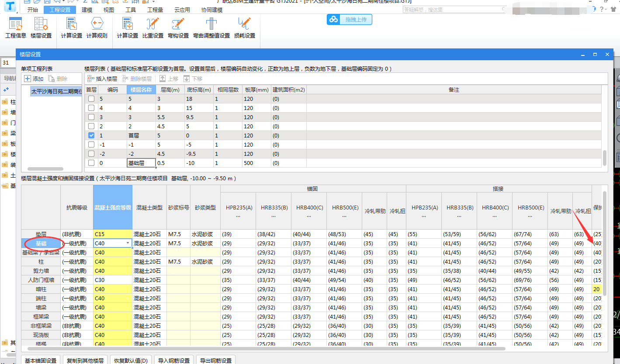620x364 pixels.
Task: Click M7.5 mortar grade in 垫层 row
Action: (178, 234)
